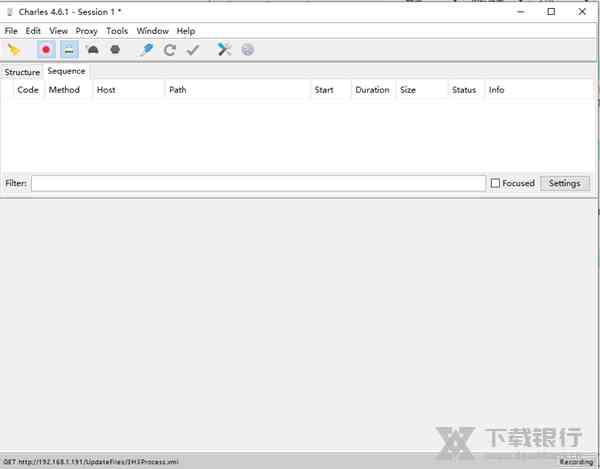Sort by the Duration column header

coord(372,90)
